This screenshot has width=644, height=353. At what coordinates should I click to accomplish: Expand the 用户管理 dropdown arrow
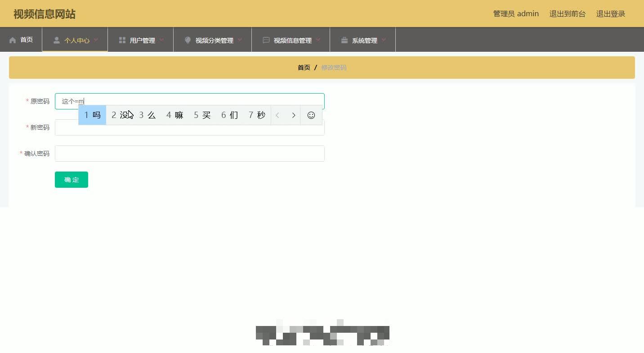click(161, 40)
